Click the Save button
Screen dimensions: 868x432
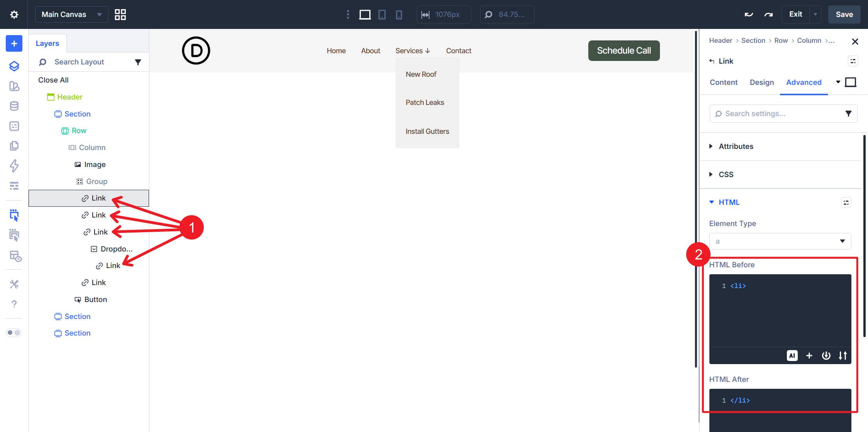844,14
